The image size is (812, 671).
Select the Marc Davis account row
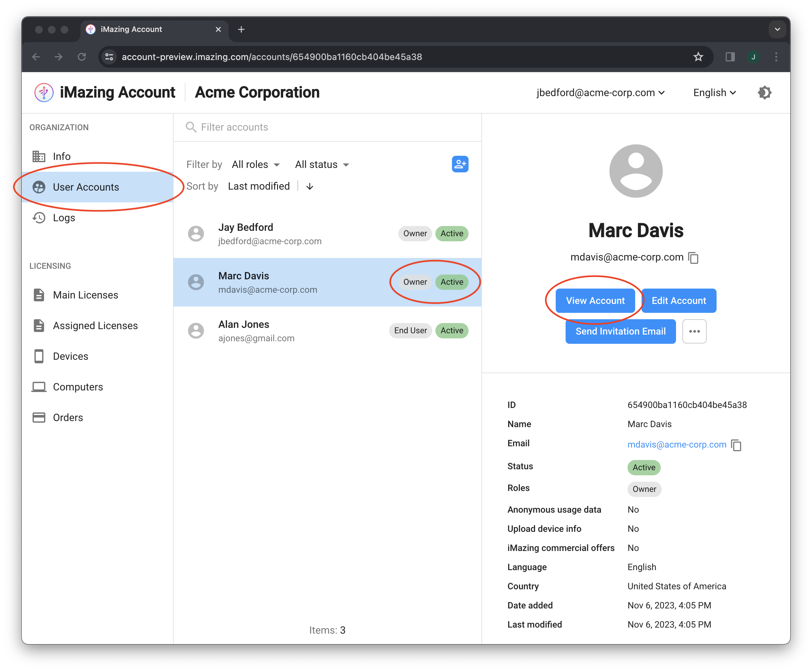point(327,283)
